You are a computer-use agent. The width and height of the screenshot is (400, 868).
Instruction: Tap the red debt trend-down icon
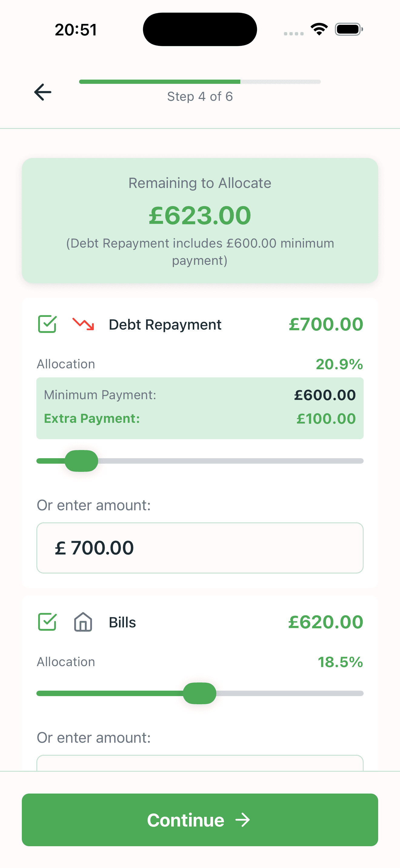(x=83, y=324)
